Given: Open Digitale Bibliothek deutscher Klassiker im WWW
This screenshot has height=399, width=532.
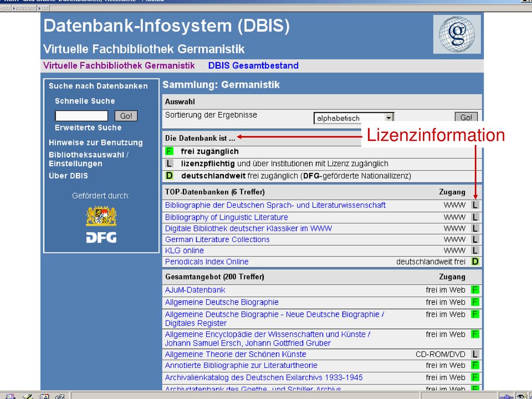Looking at the screenshot, I should coord(248,229).
